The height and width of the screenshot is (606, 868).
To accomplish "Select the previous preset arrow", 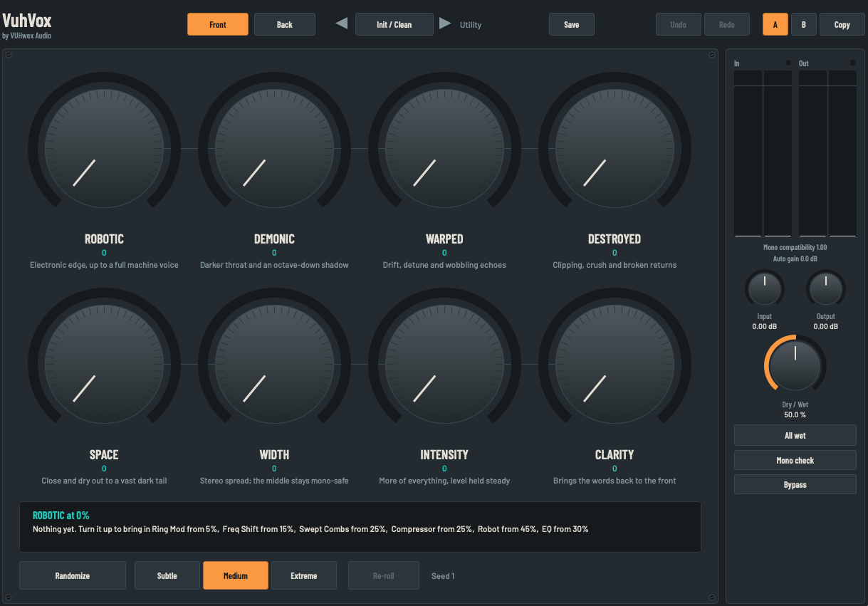I will (342, 24).
